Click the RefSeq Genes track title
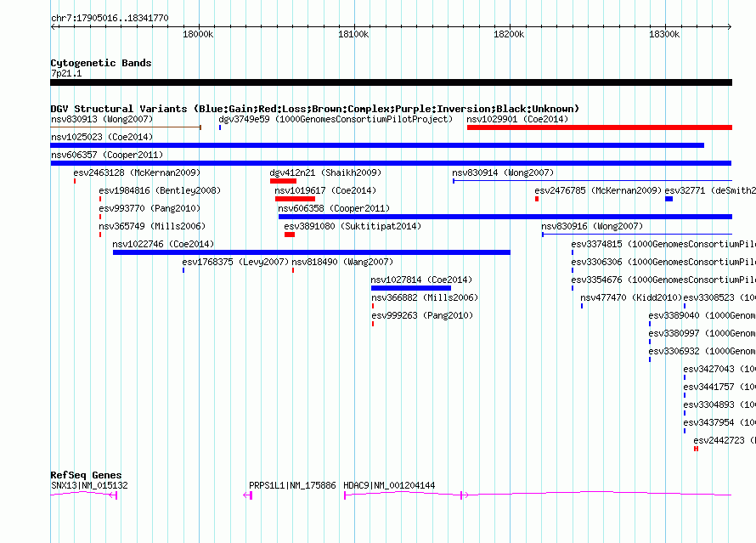The image size is (756, 543). (x=86, y=476)
